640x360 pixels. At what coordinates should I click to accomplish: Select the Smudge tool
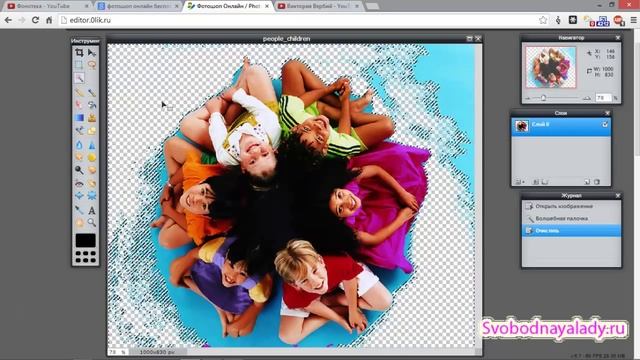pos(79,157)
